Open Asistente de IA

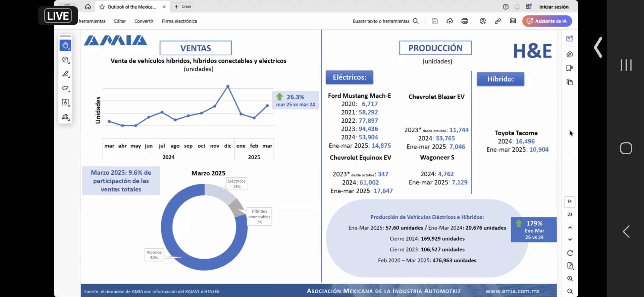(x=547, y=21)
